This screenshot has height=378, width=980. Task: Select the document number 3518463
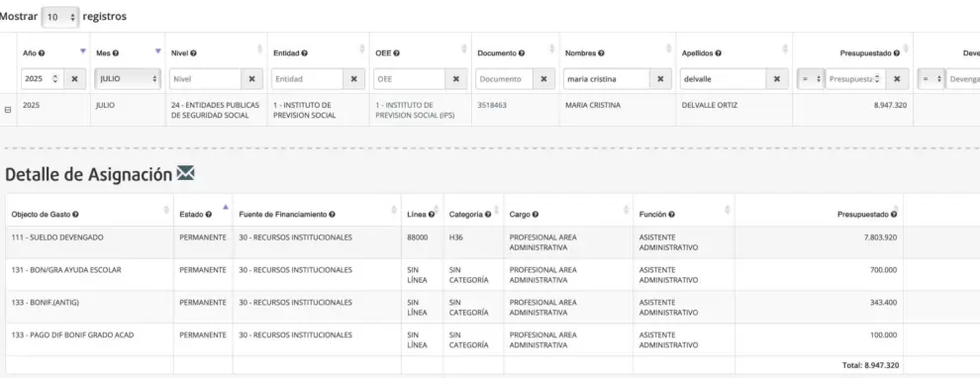click(x=492, y=105)
